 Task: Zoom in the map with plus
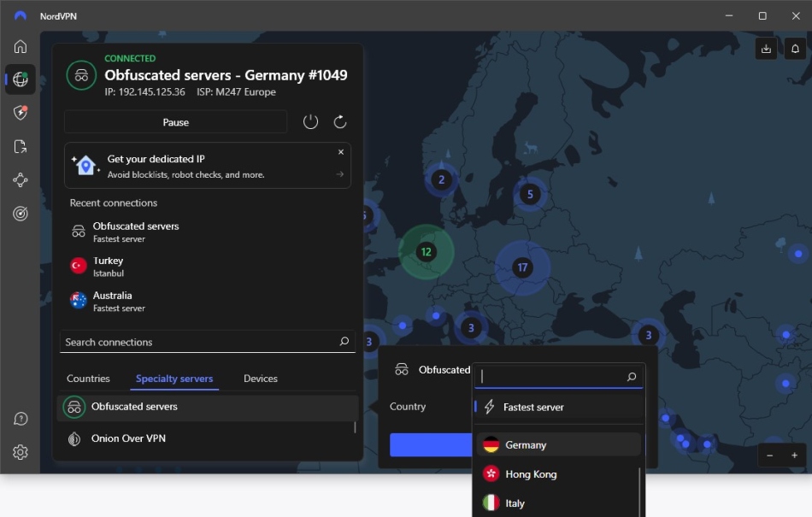click(x=794, y=455)
